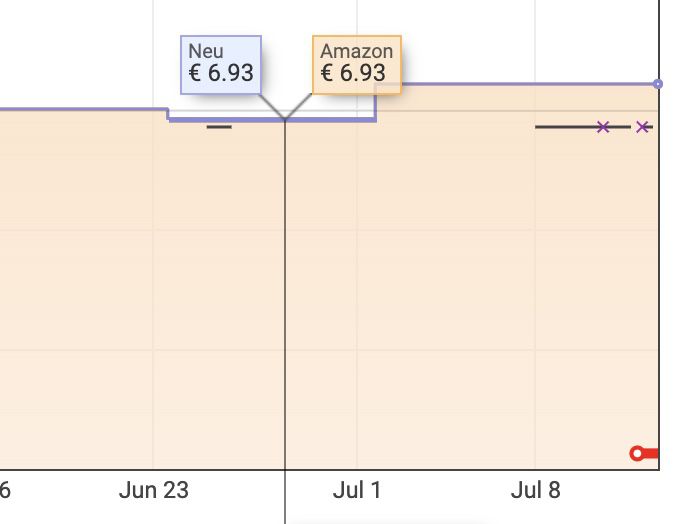Click the long black line near Jul 8
This screenshot has width=678, height=524.
click(x=582, y=127)
